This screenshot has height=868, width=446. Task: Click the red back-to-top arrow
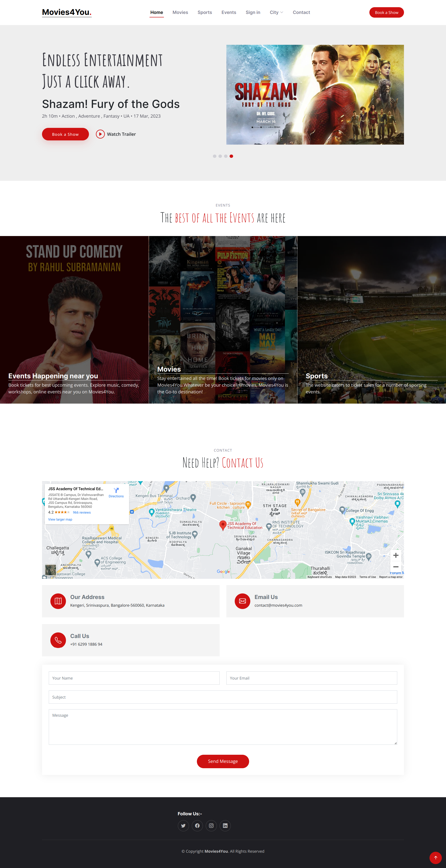coord(436,858)
